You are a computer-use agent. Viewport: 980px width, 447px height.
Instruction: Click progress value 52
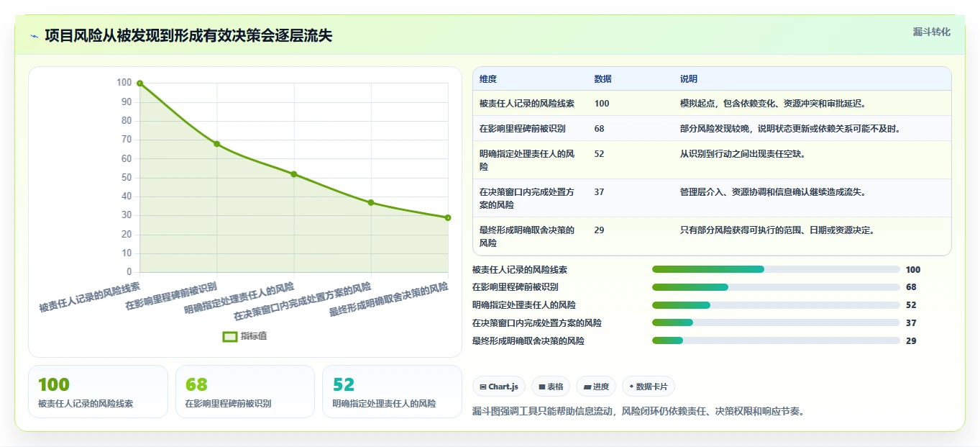point(911,305)
